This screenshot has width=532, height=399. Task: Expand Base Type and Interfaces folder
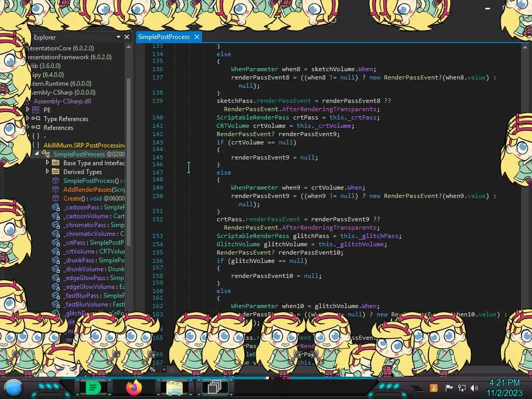(x=47, y=162)
